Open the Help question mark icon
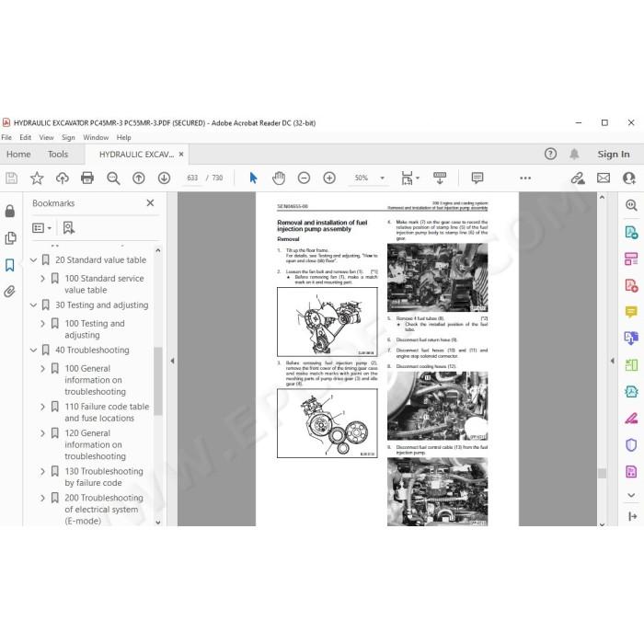 pos(550,154)
